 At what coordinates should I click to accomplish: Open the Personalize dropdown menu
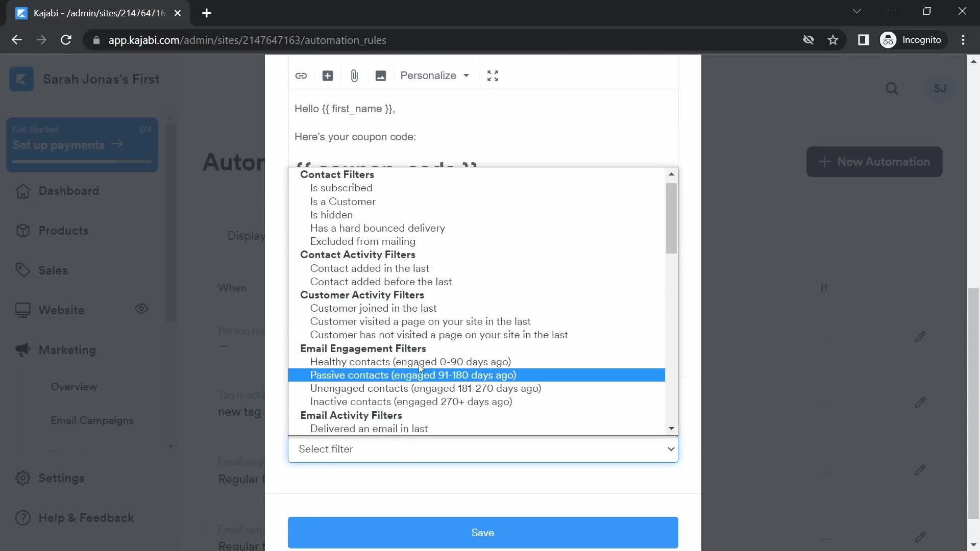(434, 76)
